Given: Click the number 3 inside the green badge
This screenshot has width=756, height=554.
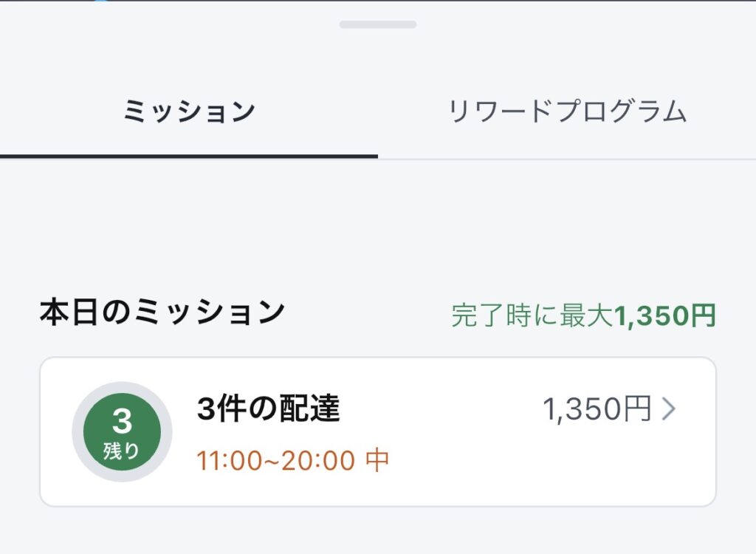Looking at the screenshot, I should 122,422.
